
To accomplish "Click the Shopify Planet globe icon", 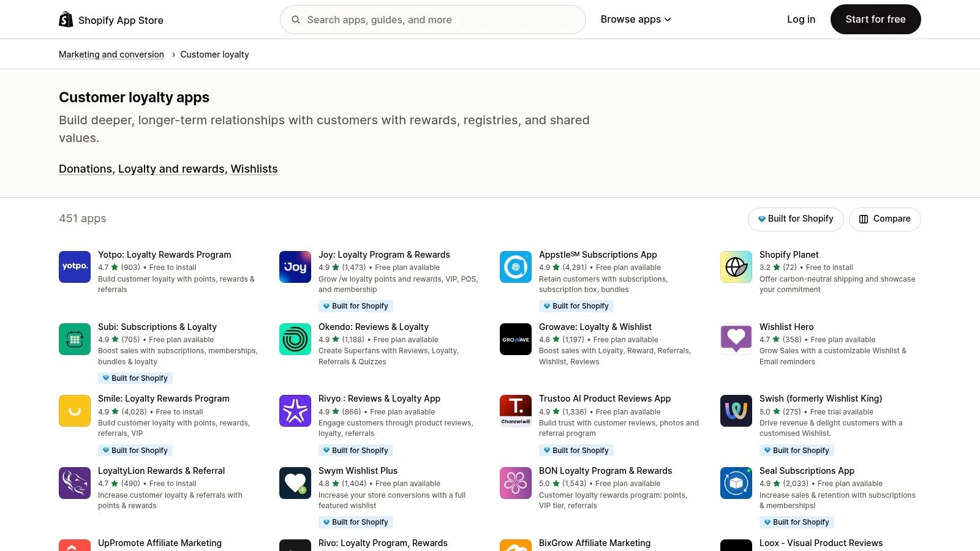I will pos(736,267).
